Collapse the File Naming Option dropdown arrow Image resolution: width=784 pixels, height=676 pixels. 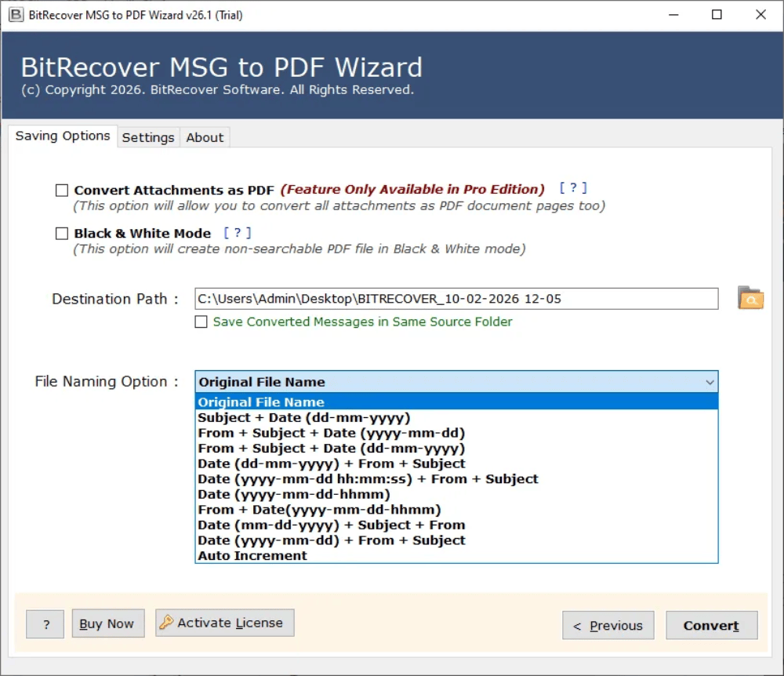pyautogui.click(x=710, y=382)
